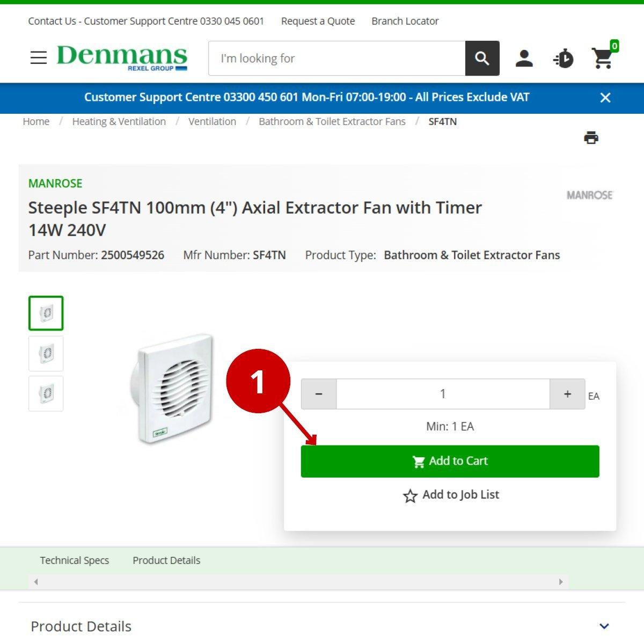Click the MANROSE brand logo thumbnail
Screen dimensions: 644x644
coord(590,195)
